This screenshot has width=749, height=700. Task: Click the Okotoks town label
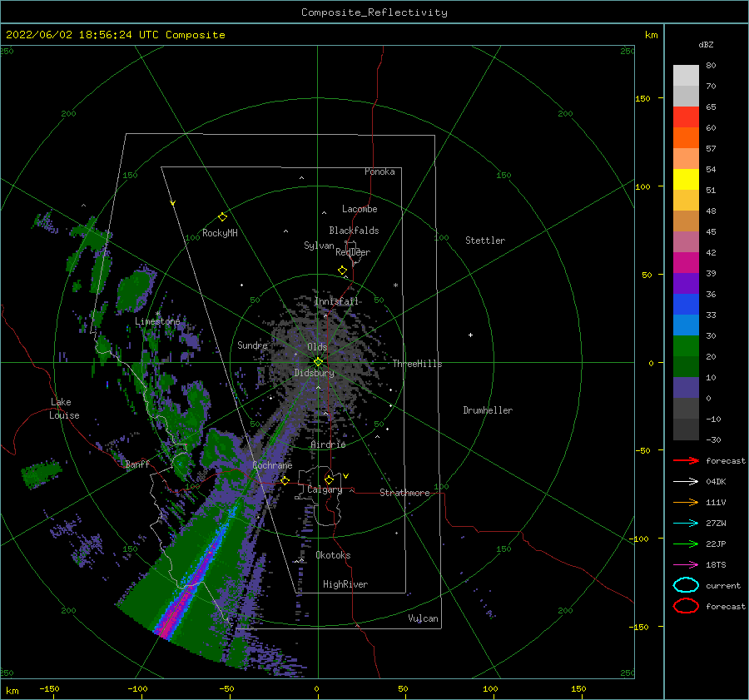point(333,555)
